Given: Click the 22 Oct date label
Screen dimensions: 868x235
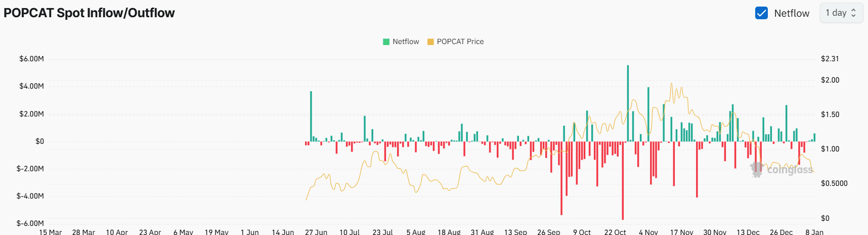Looking at the screenshot, I should click(x=615, y=231).
